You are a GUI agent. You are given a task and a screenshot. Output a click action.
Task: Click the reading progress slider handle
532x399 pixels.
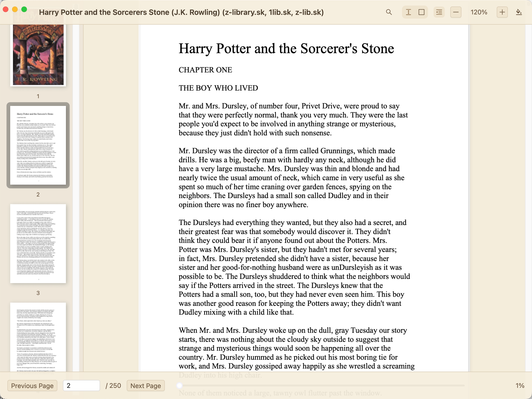tap(180, 386)
